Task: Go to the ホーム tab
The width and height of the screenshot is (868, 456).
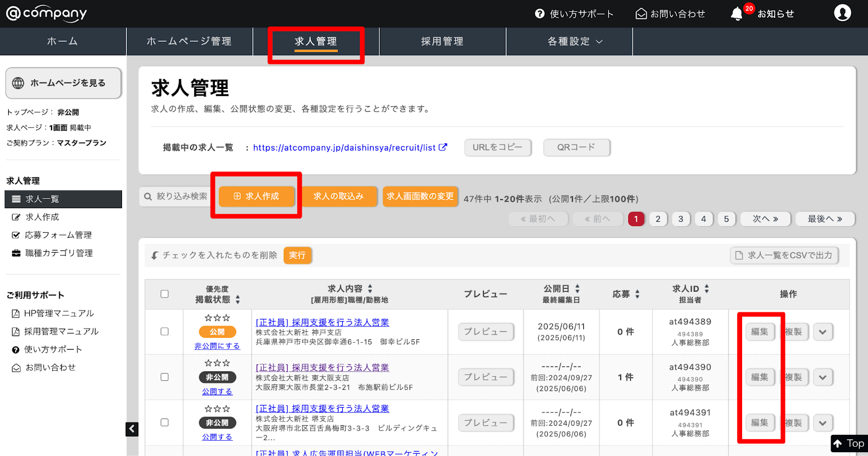Action: [x=63, y=41]
